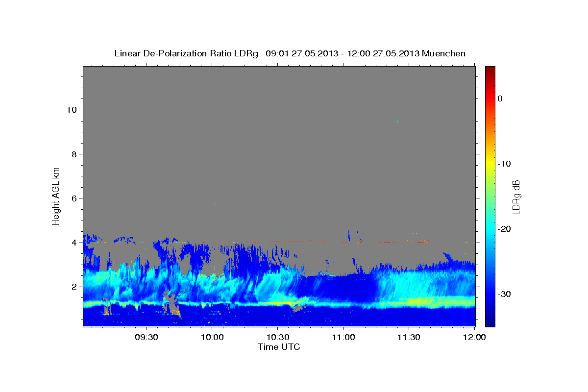This screenshot has height=392, width=588.
Task: Click the colorbar value '-30'
Action: coord(504,294)
